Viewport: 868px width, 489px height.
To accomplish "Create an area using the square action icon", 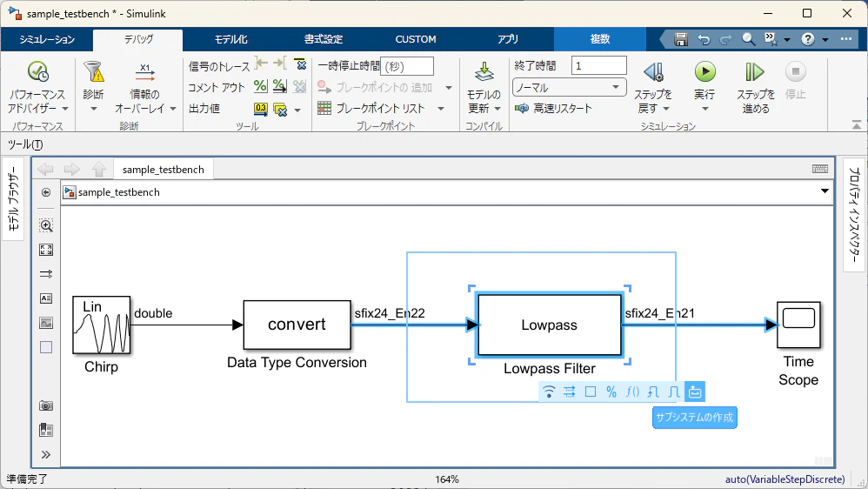I will point(591,392).
